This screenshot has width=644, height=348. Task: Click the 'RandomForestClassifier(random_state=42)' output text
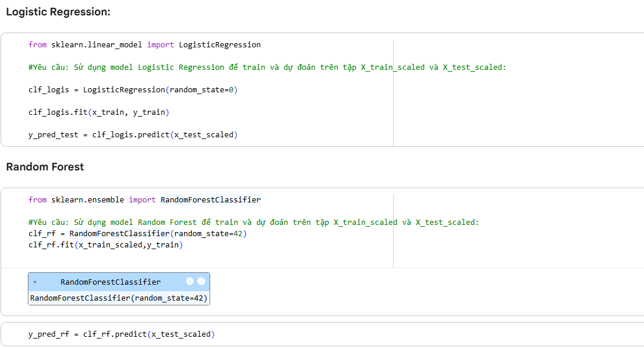[119, 298]
